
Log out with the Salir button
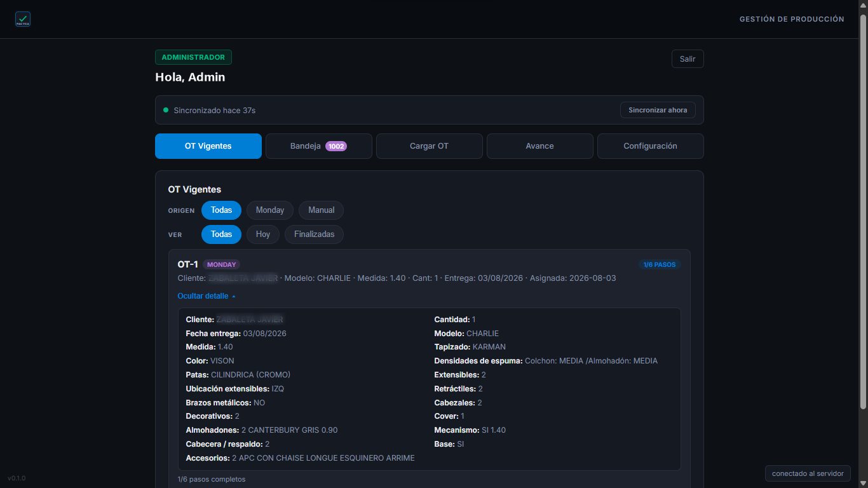[688, 59]
